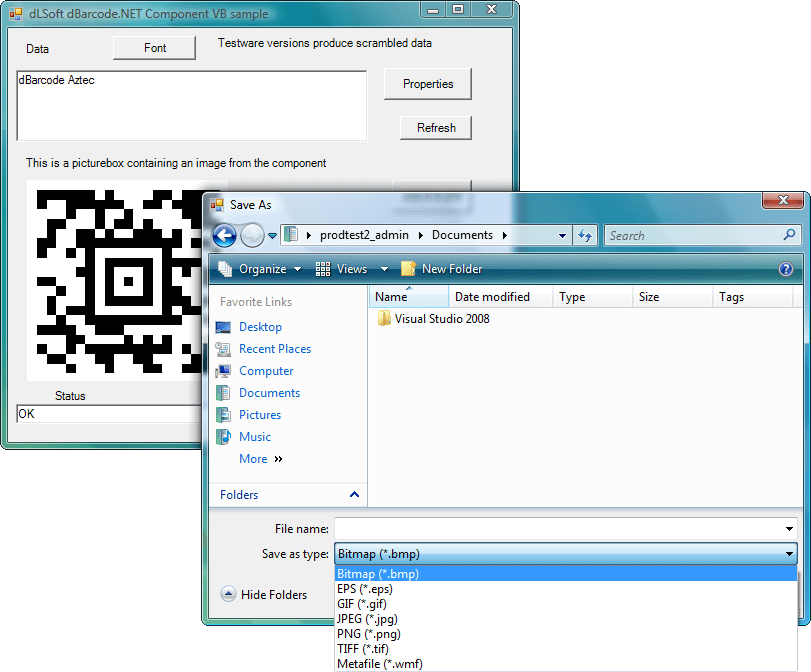Sort by the Tags column header

[x=753, y=297]
